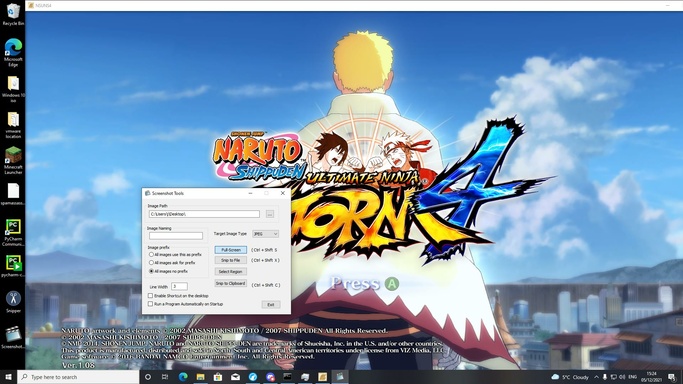Toggle Run a Program Automatically on Startup
The width and height of the screenshot is (683, 384).
coord(150,304)
